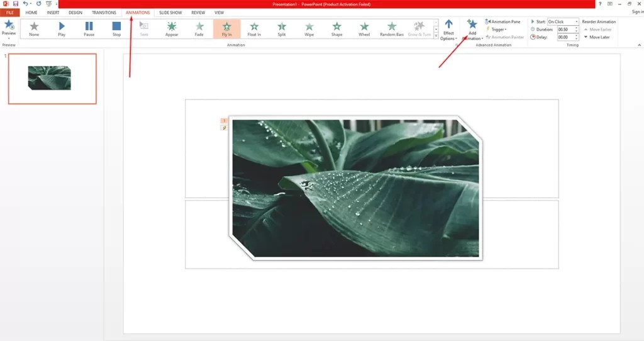The image size is (644, 341).
Task: Click the Preview animation button
Action: coord(9,27)
